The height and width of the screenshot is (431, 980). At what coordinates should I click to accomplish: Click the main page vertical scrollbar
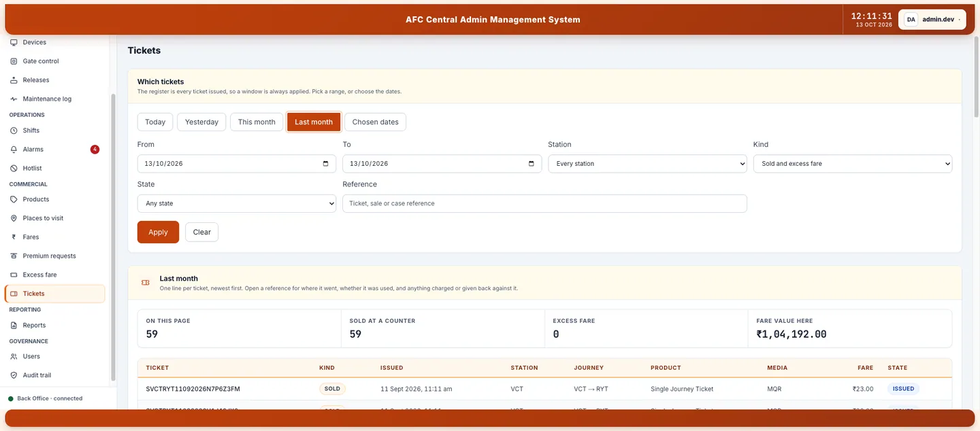[x=977, y=78]
